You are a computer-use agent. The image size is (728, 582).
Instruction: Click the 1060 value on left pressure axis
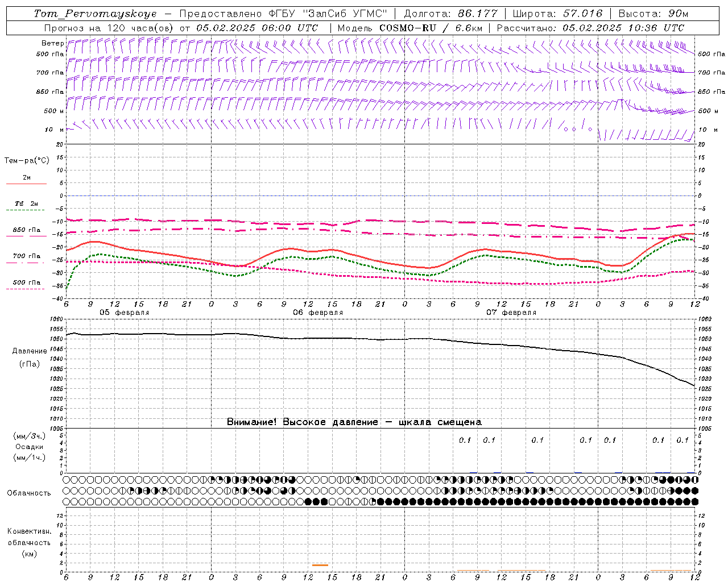(x=55, y=319)
